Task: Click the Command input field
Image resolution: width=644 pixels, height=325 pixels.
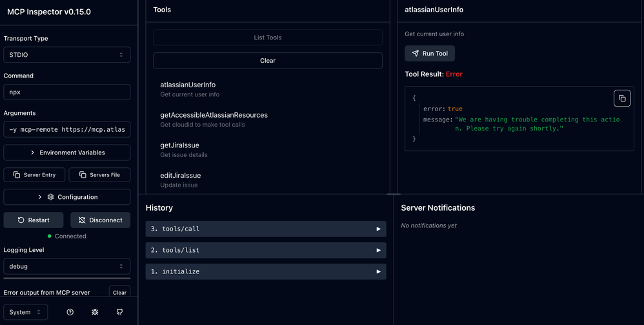Action: (66, 92)
